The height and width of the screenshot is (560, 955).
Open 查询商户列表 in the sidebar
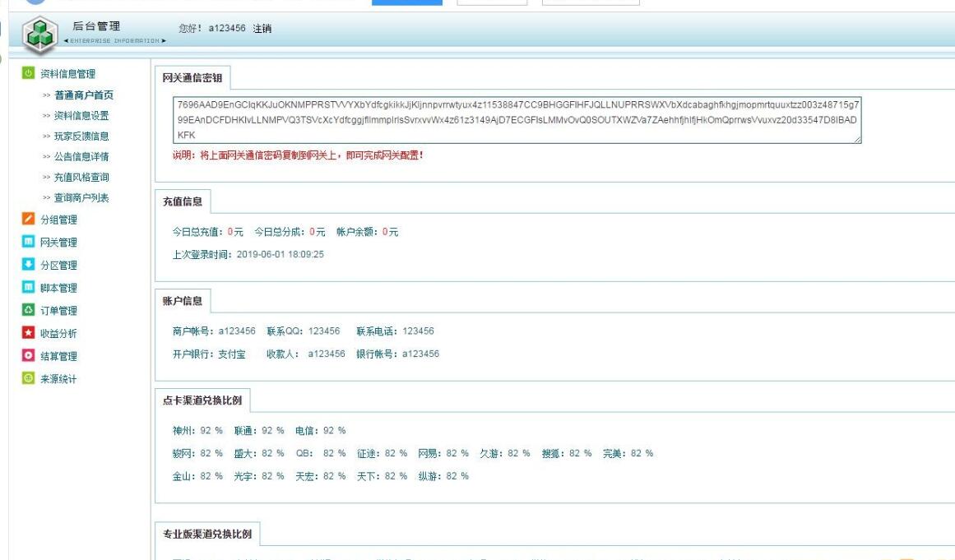[81, 197]
